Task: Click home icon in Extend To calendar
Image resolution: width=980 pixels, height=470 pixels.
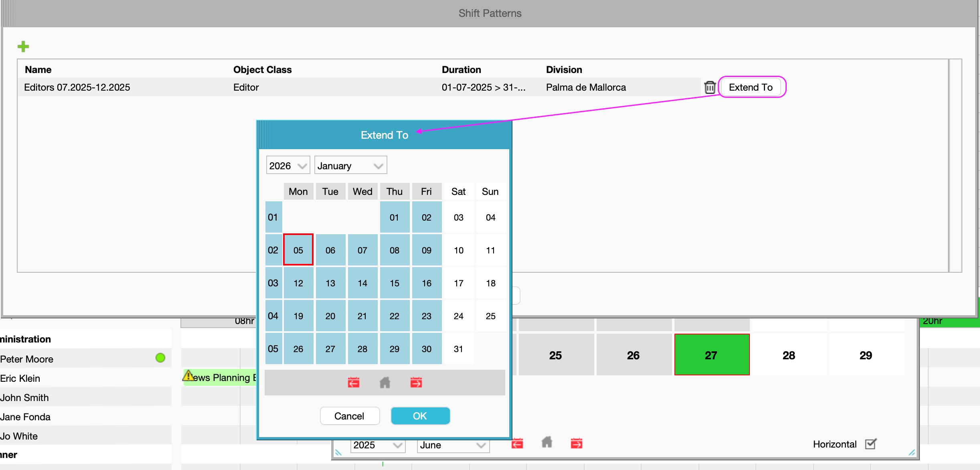Action: 385,382
